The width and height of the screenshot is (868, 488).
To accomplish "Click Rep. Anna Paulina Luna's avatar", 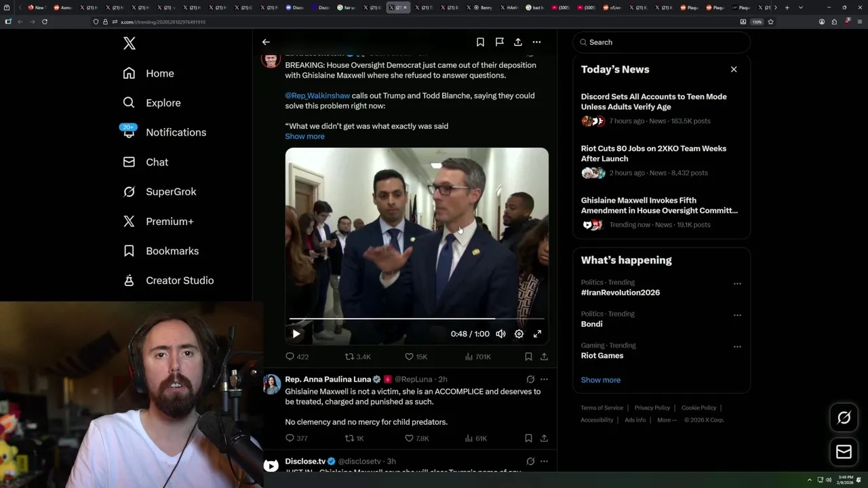I will coord(271,384).
